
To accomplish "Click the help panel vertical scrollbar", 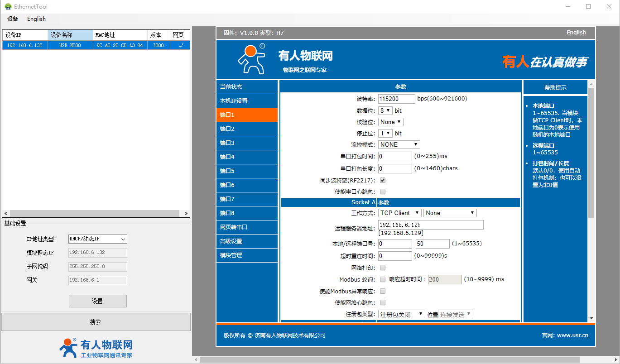I will (x=591, y=154).
